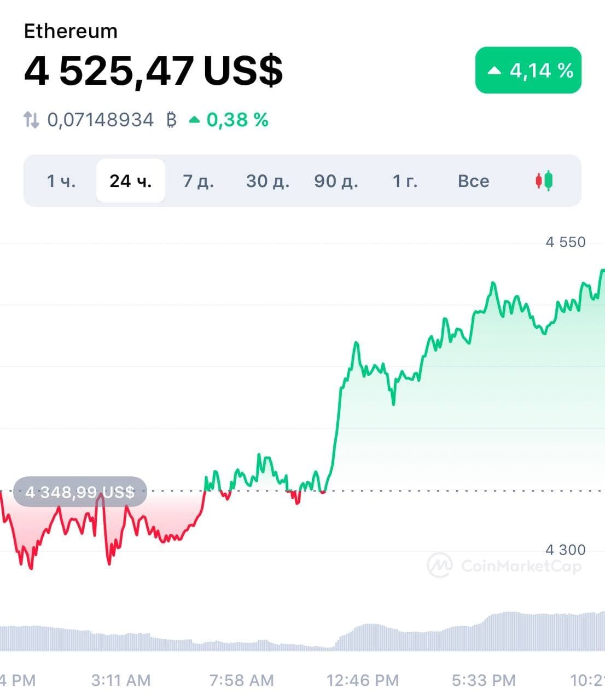Click the 12:46 PM time axis label

pos(363,680)
